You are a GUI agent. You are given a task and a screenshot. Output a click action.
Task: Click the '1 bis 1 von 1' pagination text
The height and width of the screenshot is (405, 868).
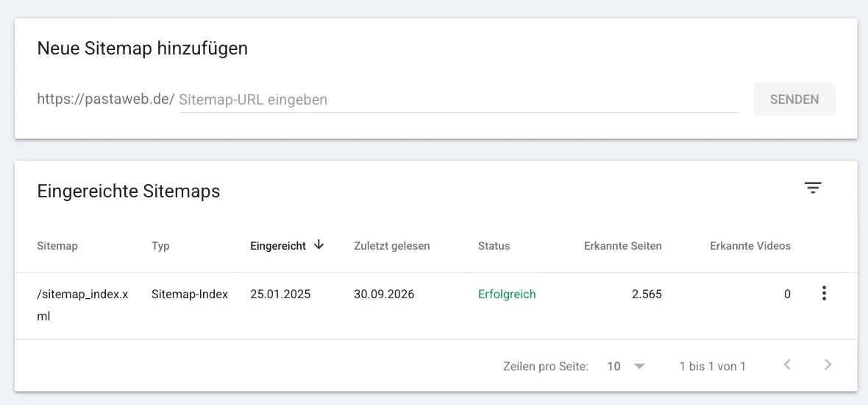pyautogui.click(x=713, y=366)
